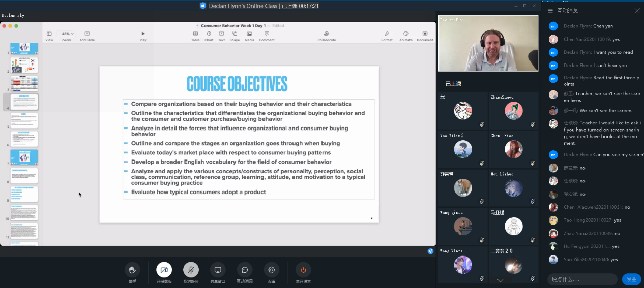The height and width of the screenshot is (288, 644).
Task: Expand the participant list down chevron
Action: point(500,280)
